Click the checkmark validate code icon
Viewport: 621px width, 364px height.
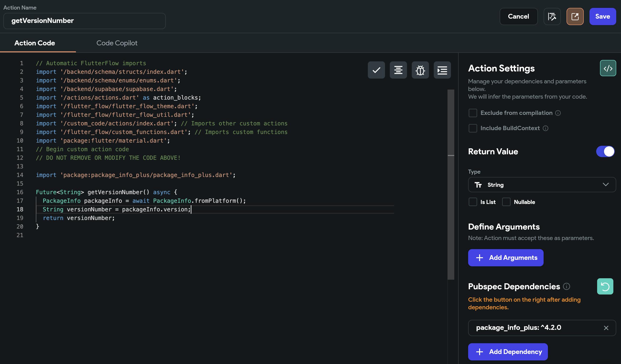point(376,70)
